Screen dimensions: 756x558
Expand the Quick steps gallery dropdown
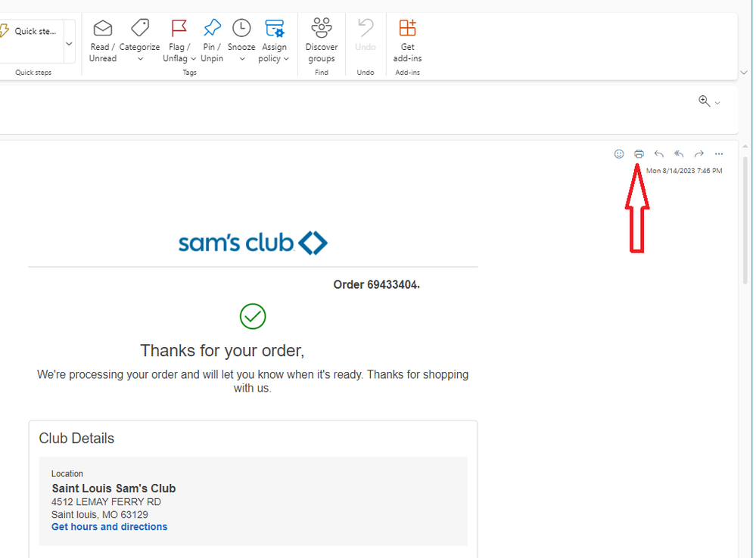pos(69,44)
